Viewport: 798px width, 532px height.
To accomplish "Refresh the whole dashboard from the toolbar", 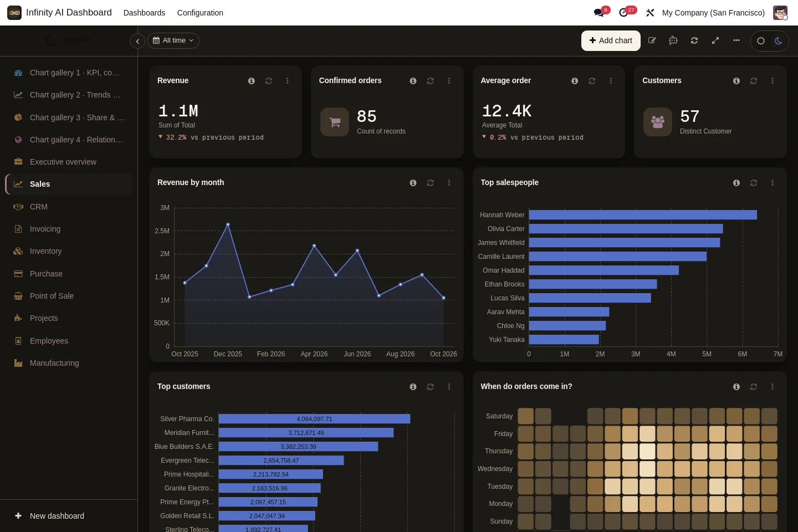I will [x=694, y=40].
